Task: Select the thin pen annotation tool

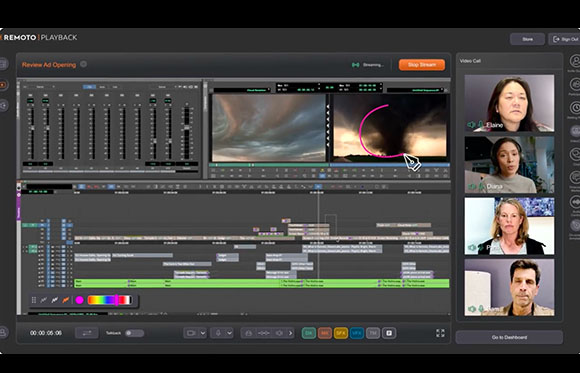Action: pyautogui.click(x=44, y=300)
